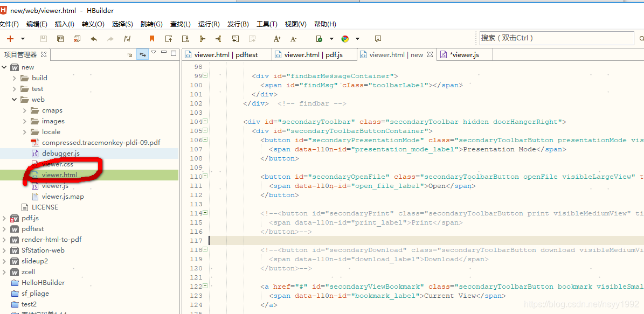Click the Save floppy disk icon
Viewport: 644px width, 314px height.
(x=44, y=39)
